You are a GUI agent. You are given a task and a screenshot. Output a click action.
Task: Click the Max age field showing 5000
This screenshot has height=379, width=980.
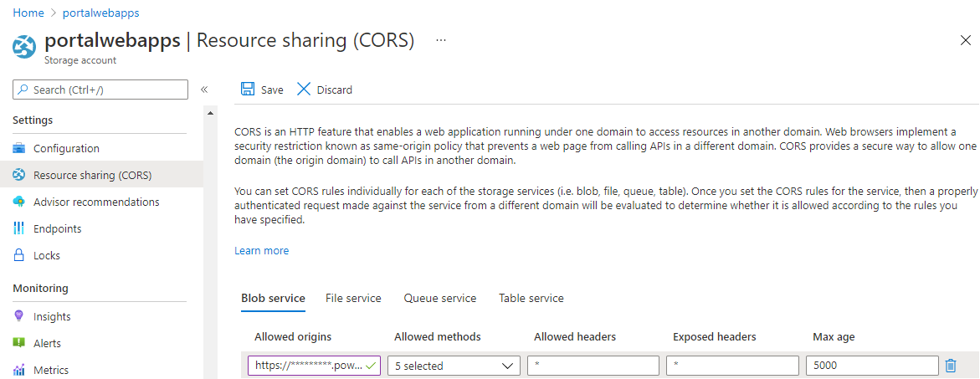coord(873,366)
